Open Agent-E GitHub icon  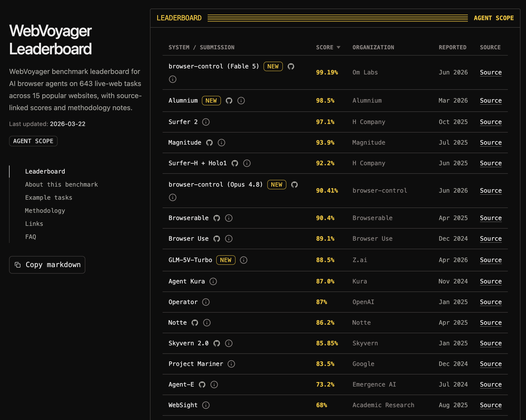202,385
